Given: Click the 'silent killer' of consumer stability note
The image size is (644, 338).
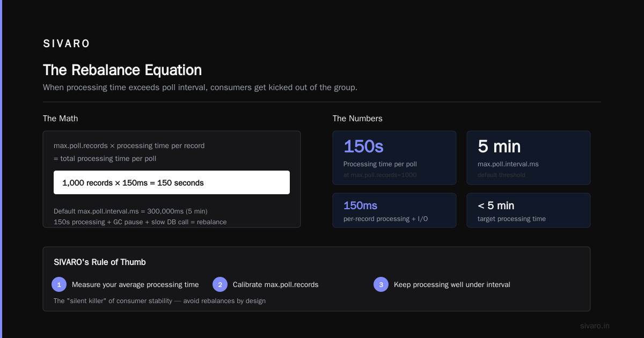Looking at the screenshot, I should (159, 301).
